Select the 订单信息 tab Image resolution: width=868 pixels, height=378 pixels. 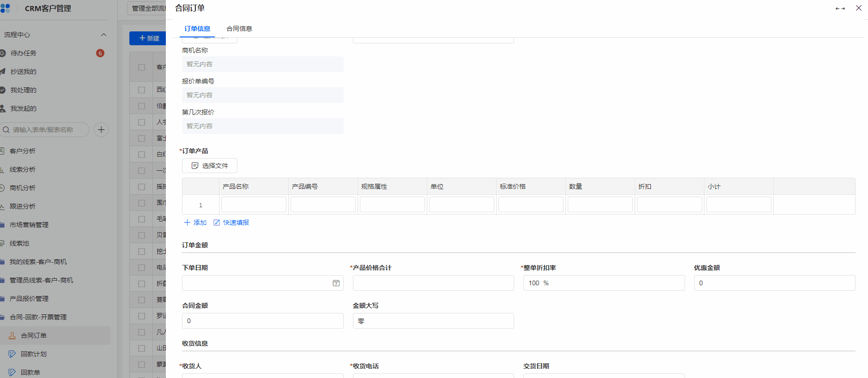point(197,29)
